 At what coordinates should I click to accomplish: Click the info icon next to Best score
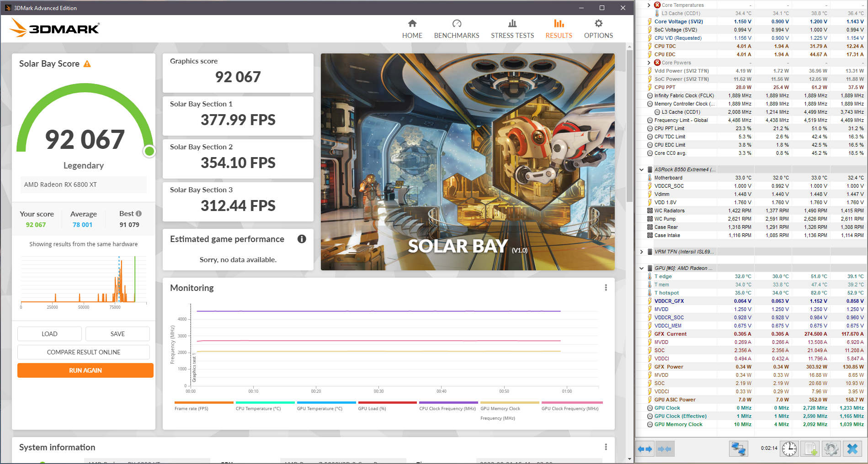(139, 214)
